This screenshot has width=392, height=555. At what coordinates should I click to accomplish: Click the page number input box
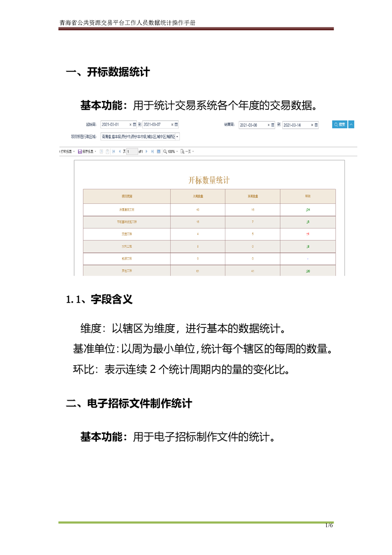point(132,151)
